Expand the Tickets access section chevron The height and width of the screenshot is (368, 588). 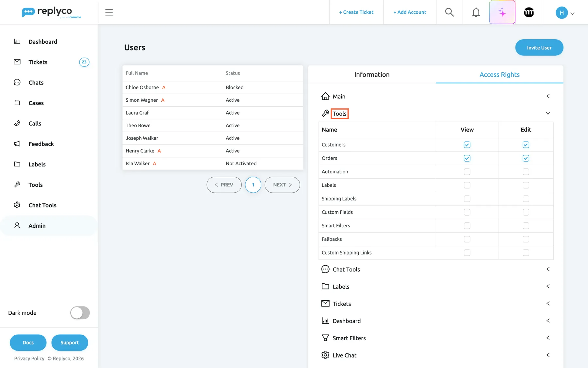coord(548,303)
